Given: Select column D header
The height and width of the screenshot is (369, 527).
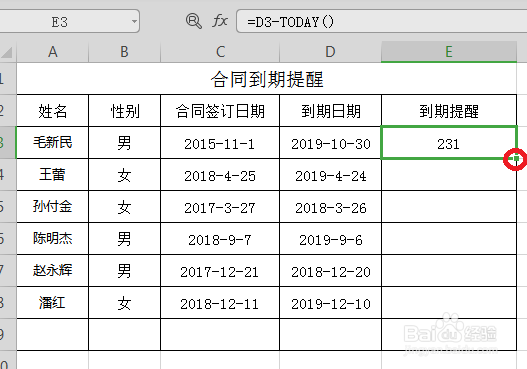Looking at the screenshot, I should point(330,52).
